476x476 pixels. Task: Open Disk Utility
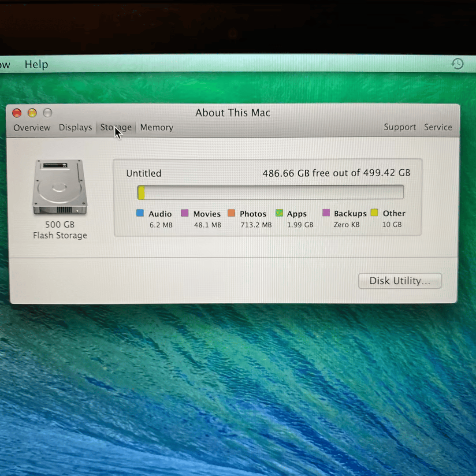coord(400,280)
